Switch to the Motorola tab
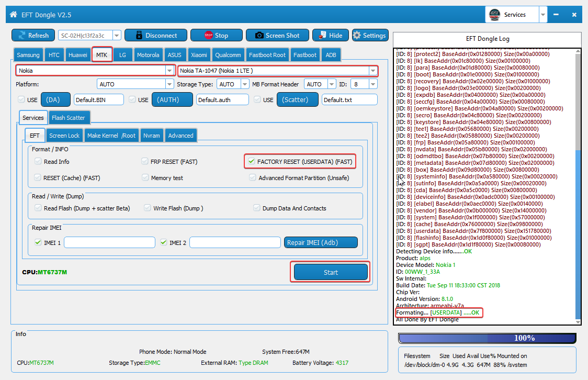This screenshot has width=588, height=380. tap(148, 55)
